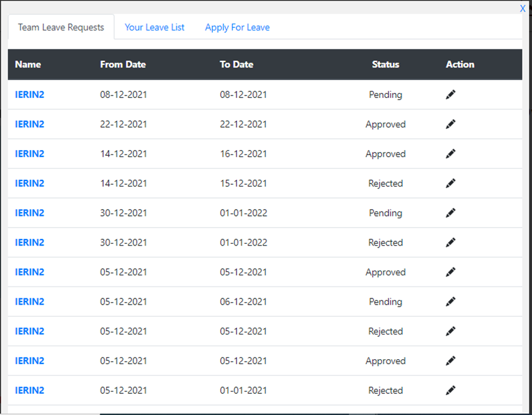532x415 pixels.
Task: Switch to Your Leave List tab
Action: (155, 27)
